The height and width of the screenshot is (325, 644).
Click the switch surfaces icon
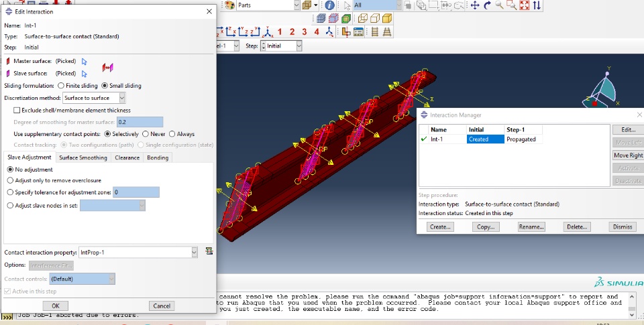tap(107, 68)
